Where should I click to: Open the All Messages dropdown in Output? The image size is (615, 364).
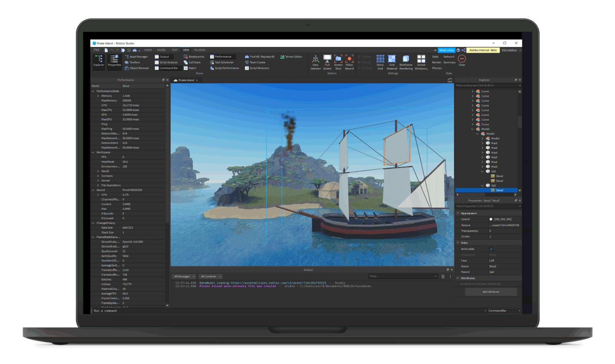pyautogui.click(x=184, y=277)
